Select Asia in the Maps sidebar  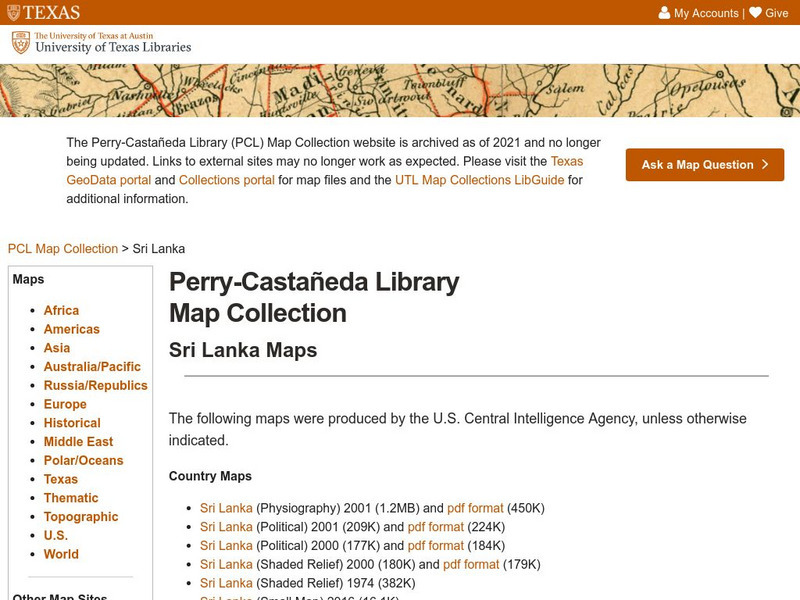coord(57,348)
